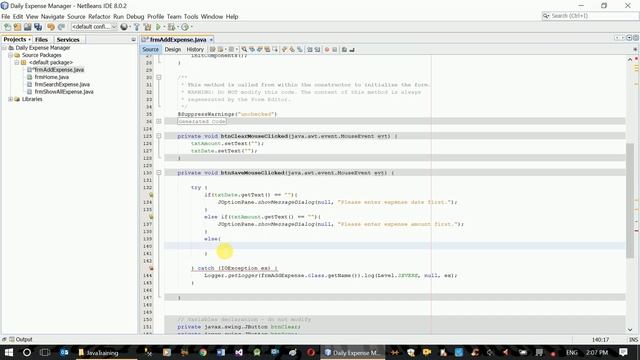Click the Start Macro Recording red dot icon
The height and width of the screenshot is (360, 640).
pos(327,49)
